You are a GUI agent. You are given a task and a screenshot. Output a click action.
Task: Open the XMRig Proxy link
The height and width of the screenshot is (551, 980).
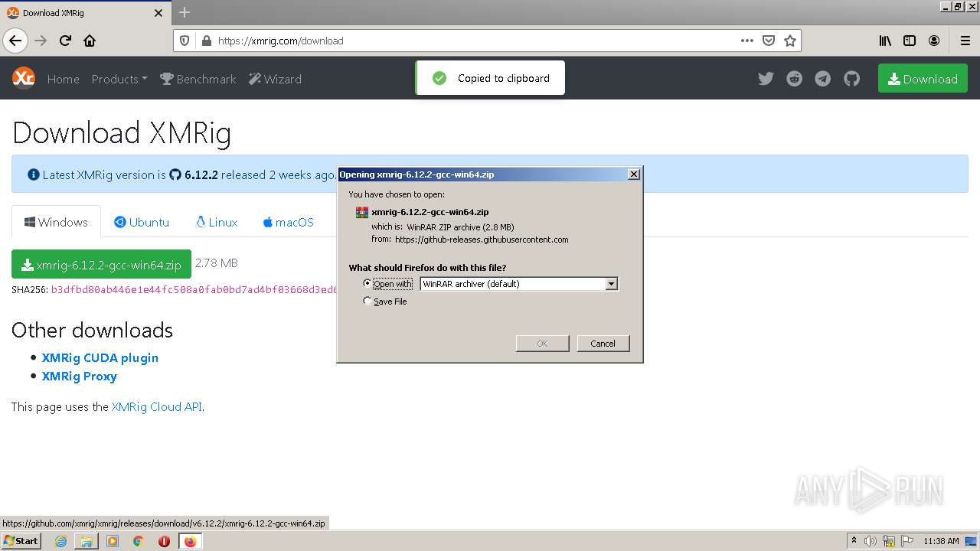[x=80, y=377]
